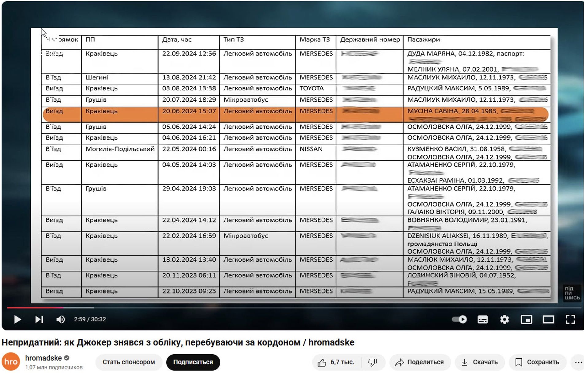Enable subtitles with the CC icon
This screenshot has height=374, width=588.
click(482, 319)
